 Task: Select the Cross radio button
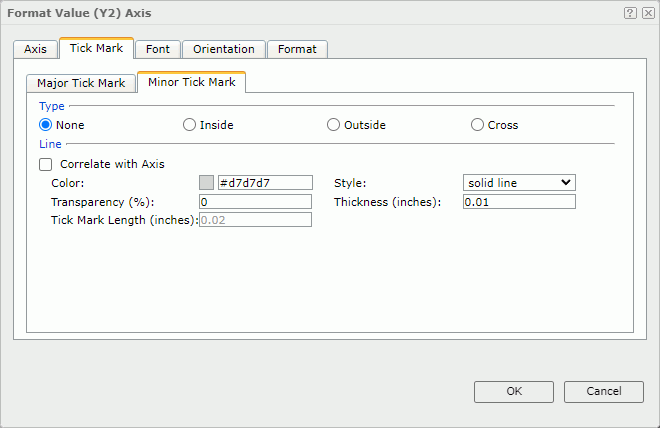[477, 125]
